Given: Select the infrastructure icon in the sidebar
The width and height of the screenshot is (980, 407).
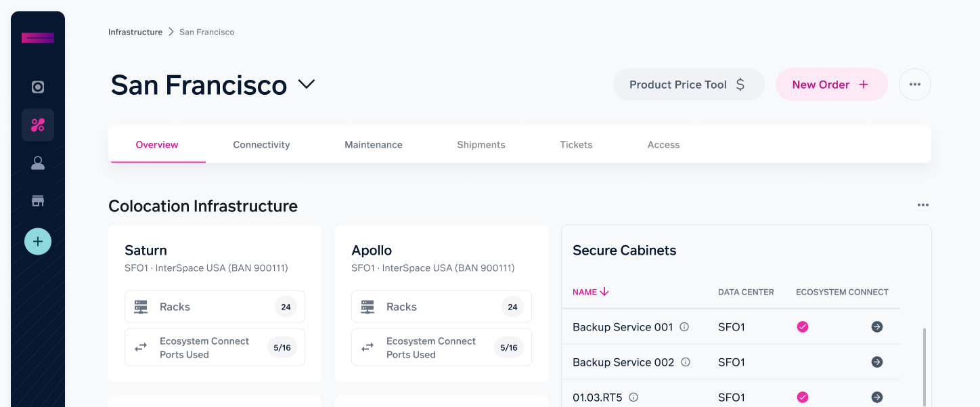Looking at the screenshot, I should (x=38, y=125).
